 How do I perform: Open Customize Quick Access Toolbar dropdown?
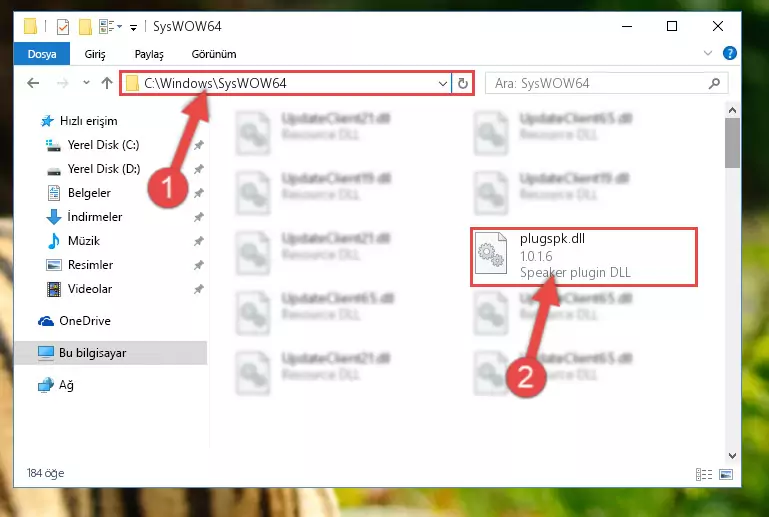coord(133,27)
